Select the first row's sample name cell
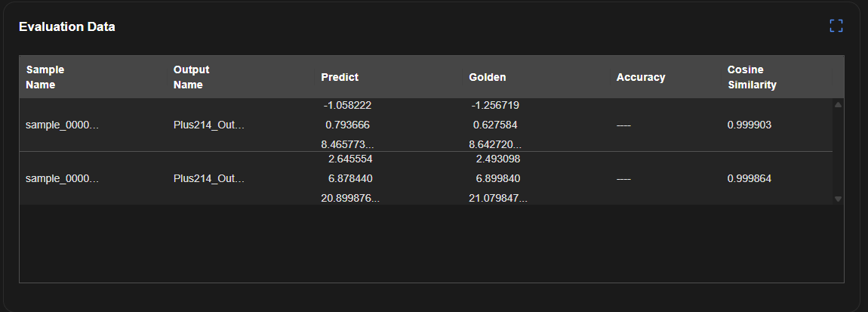This screenshot has height=312, width=868. click(x=63, y=125)
